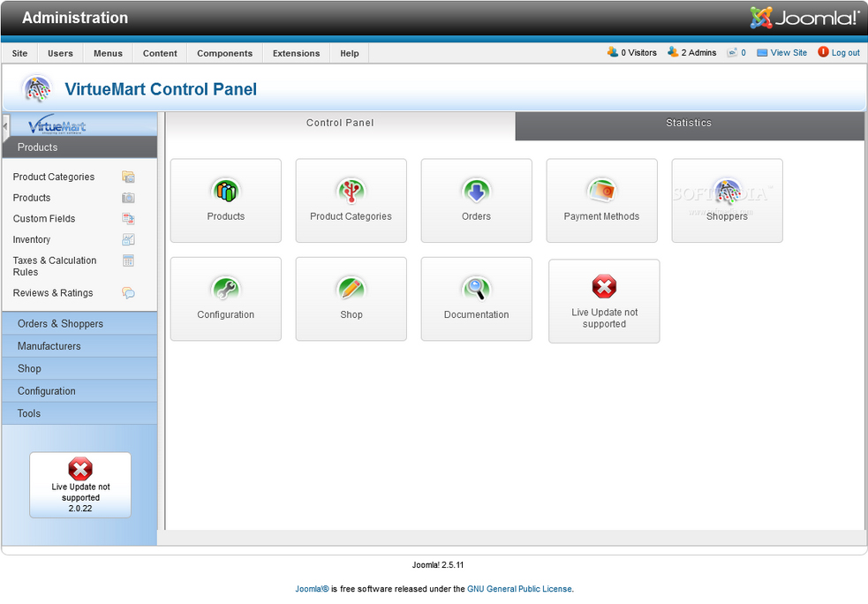Open the Help menu

coord(350,53)
